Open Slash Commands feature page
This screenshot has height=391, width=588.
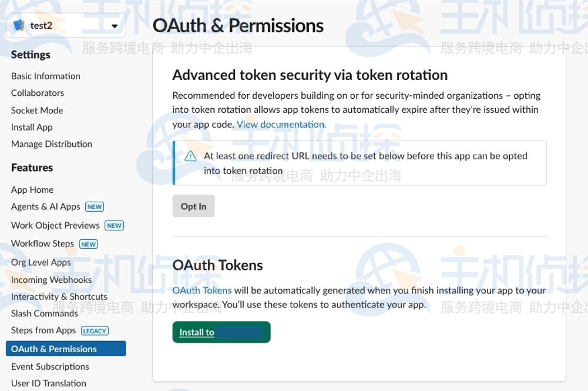[x=45, y=313]
